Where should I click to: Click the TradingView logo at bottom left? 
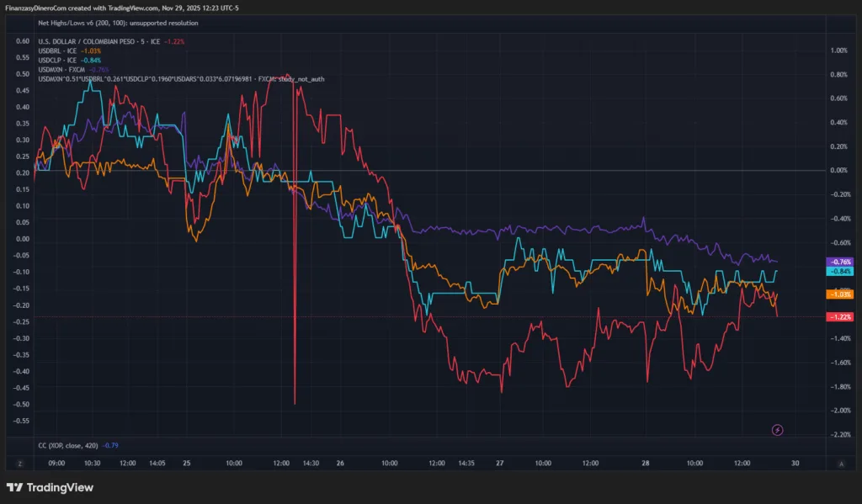tap(50, 487)
